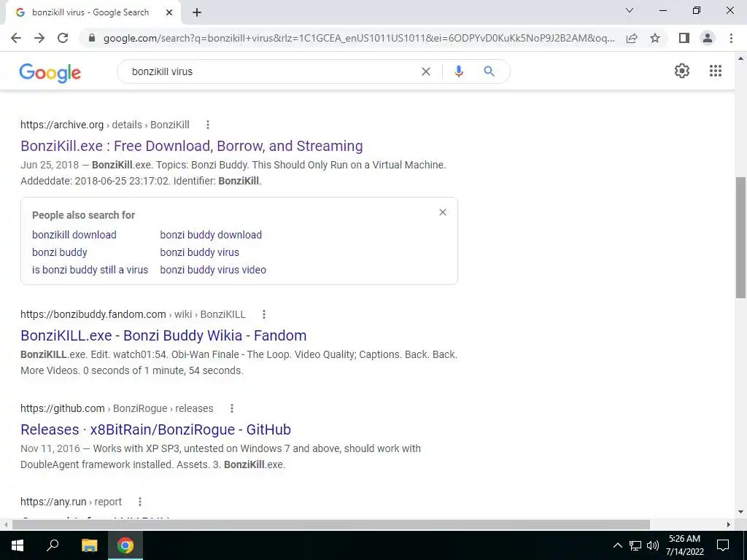747x560 pixels.
Task: Click the Chrome taskbar icon
Action: 125,545
